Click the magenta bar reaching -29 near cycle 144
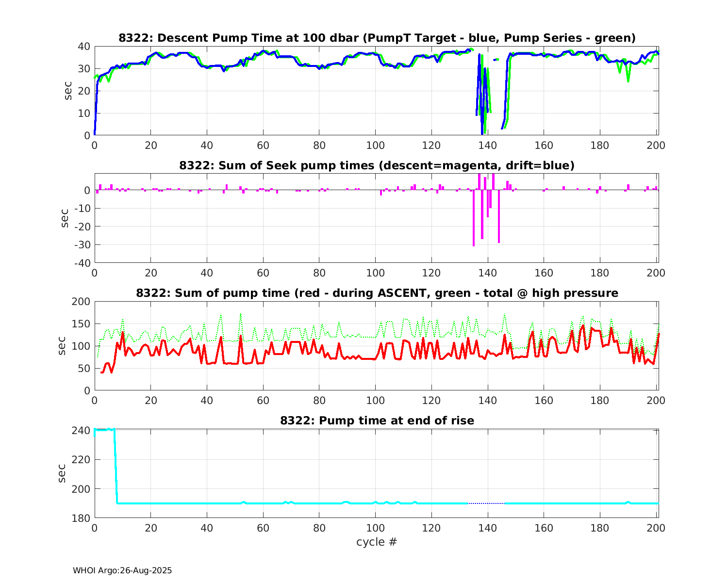Screen dimensions: 728x582 point(499,216)
